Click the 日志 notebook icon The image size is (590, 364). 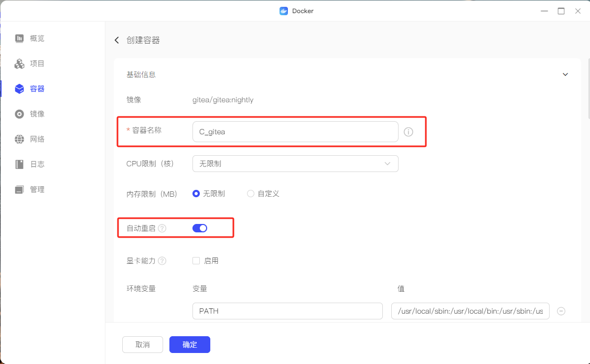coord(19,165)
